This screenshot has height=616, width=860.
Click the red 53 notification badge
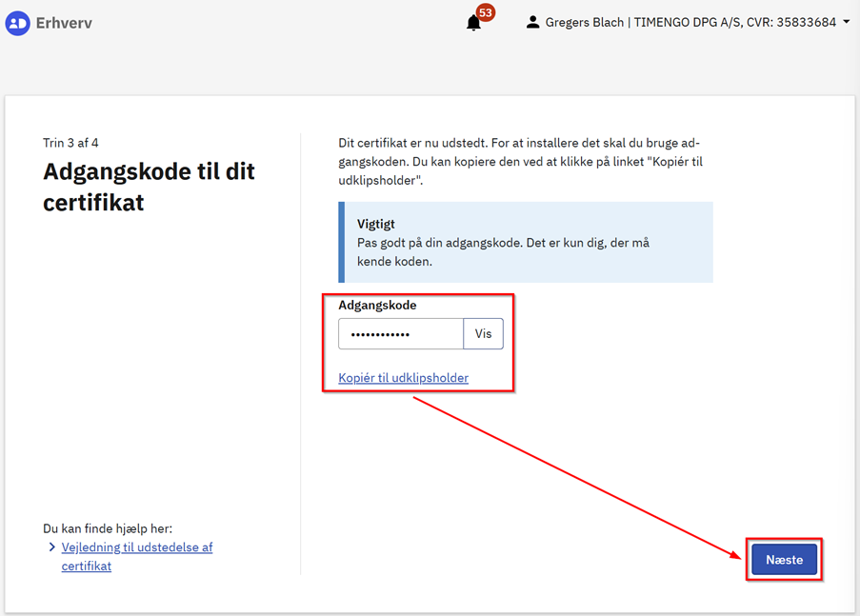486,12
